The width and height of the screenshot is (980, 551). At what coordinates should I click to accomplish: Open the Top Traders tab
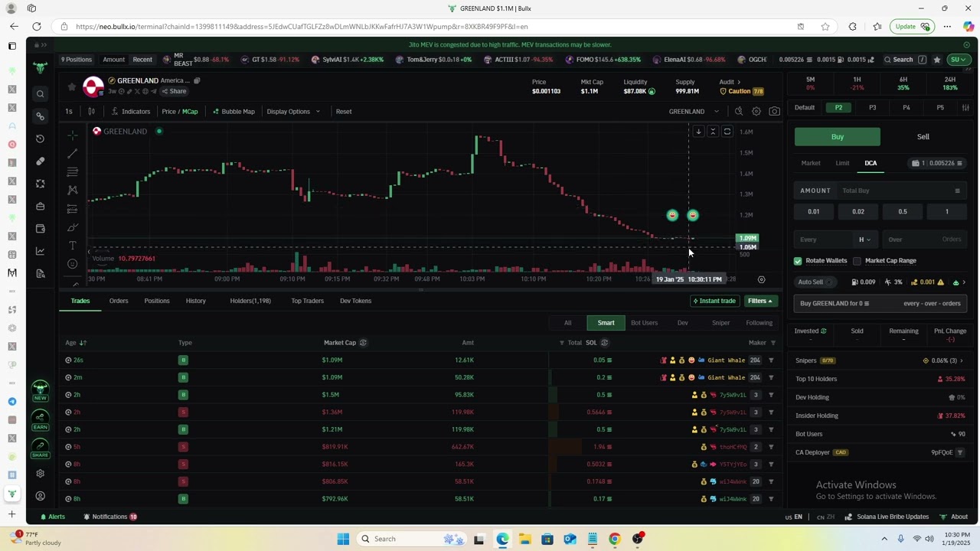point(307,301)
